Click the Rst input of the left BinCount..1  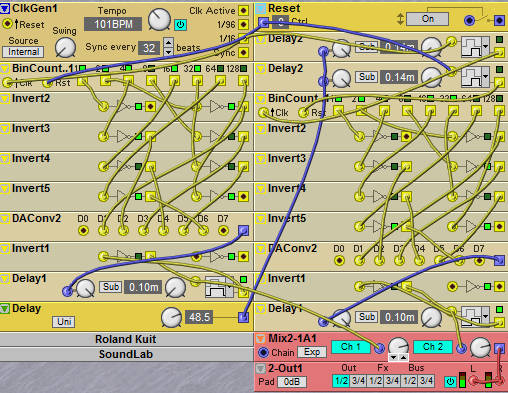[47, 82]
